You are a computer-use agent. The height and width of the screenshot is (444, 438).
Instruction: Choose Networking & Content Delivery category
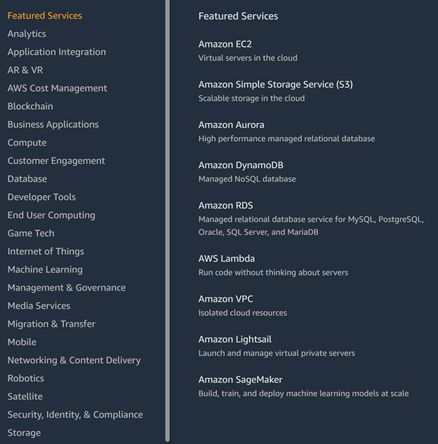(74, 360)
